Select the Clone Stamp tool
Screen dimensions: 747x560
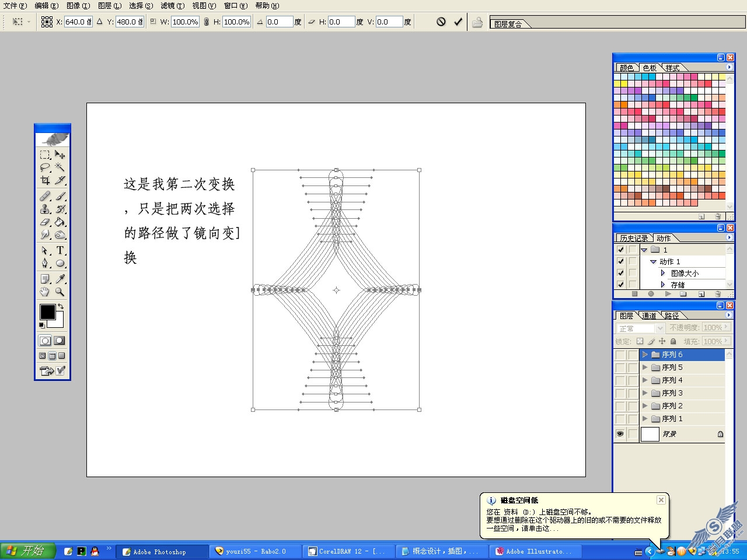click(45, 209)
